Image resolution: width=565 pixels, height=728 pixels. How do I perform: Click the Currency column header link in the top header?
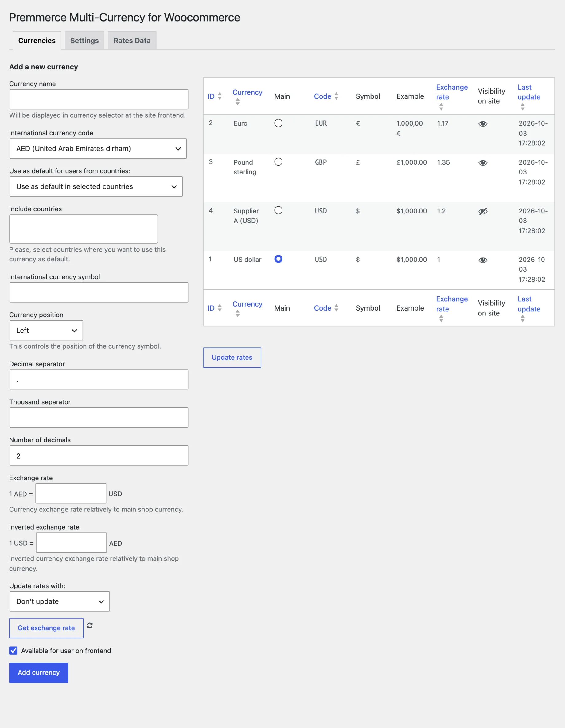click(247, 92)
